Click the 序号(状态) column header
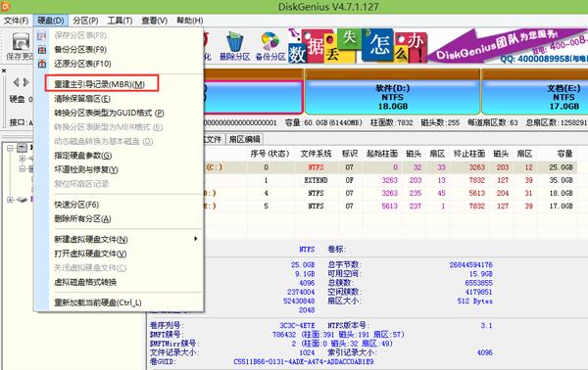This screenshot has height=370, width=588. pos(269,154)
